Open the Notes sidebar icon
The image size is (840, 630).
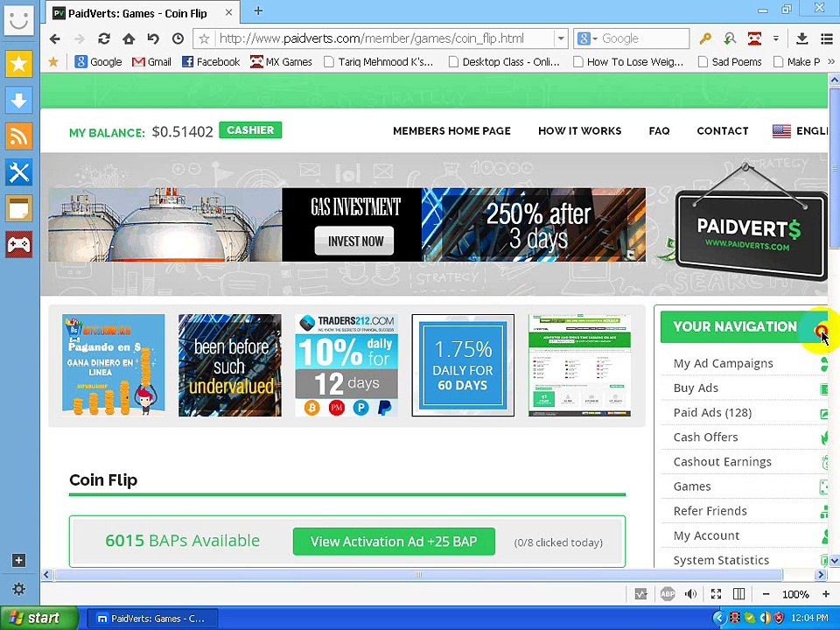point(18,208)
